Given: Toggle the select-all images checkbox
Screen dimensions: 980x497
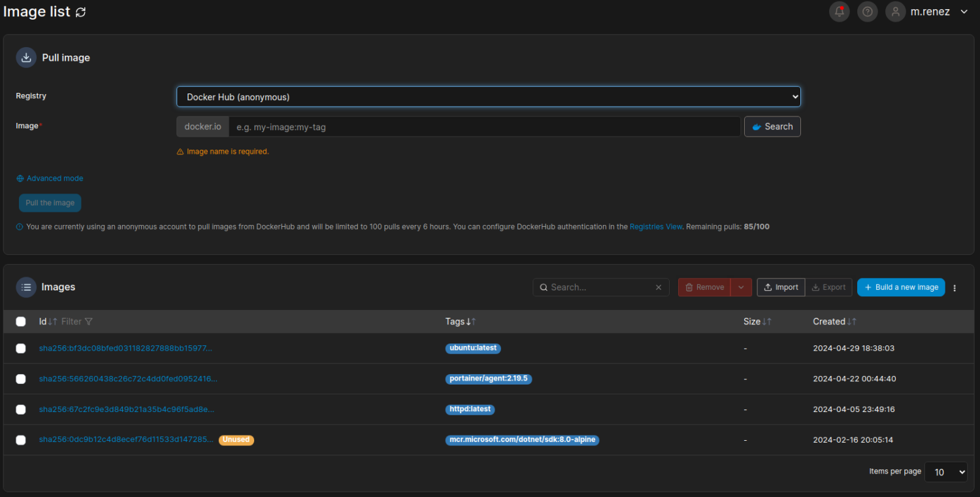Looking at the screenshot, I should click(21, 322).
